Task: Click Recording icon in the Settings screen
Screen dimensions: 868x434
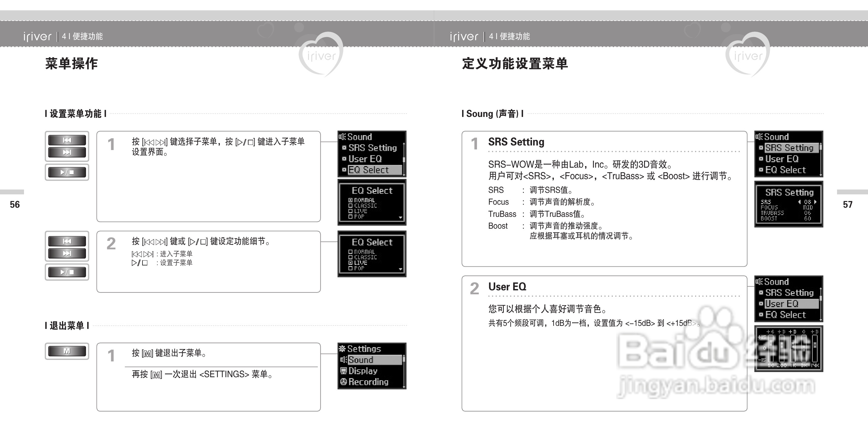Action: coord(343,382)
